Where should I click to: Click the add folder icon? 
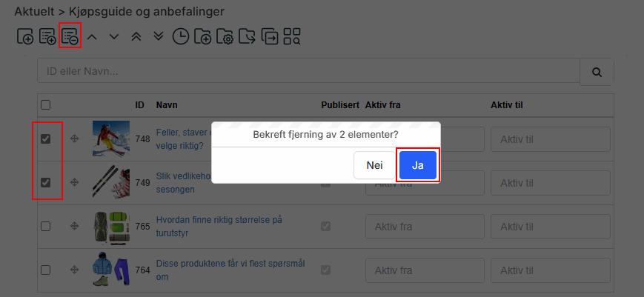click(202, 36)
